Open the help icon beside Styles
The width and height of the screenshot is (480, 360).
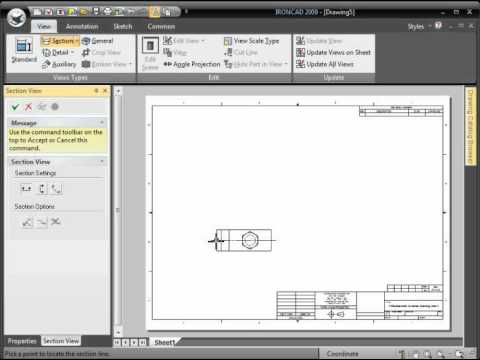click(438, 25)
